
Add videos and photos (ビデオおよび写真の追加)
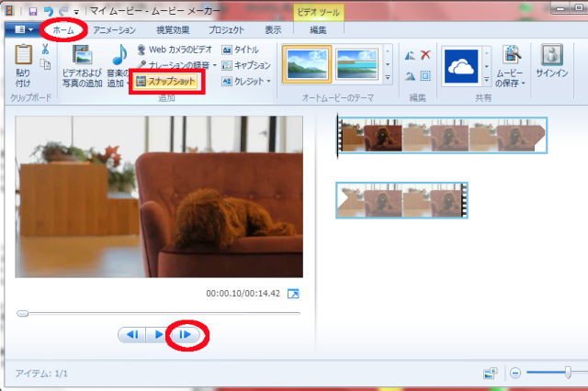pyautogui.click(x=81, y=64)
